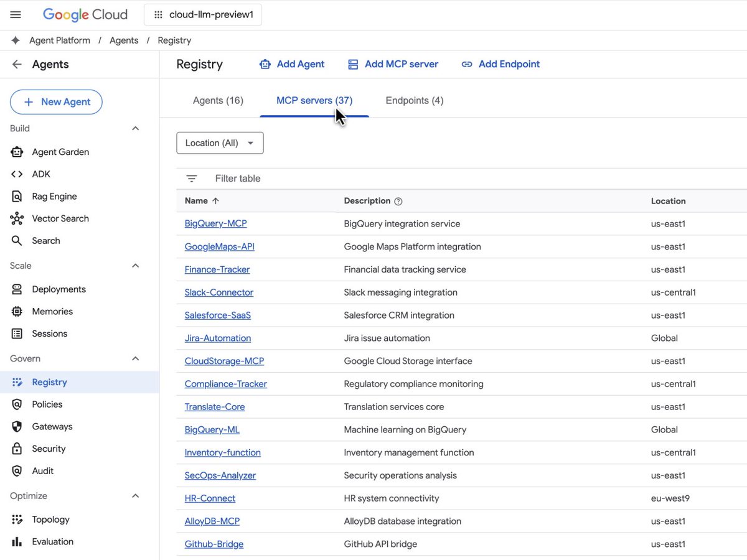Open the Compliance-Tracker server link

point(226,385)
